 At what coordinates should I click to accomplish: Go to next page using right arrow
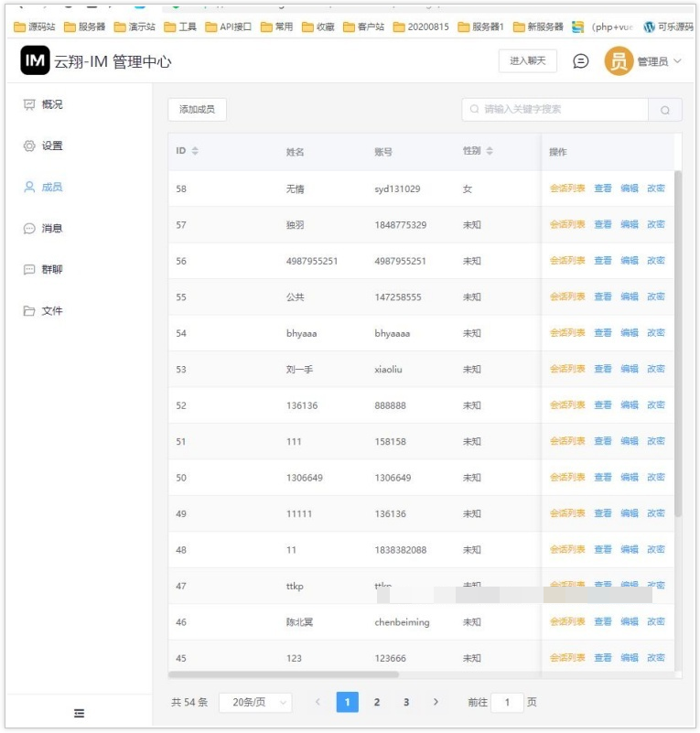click(x=436, y=702)
